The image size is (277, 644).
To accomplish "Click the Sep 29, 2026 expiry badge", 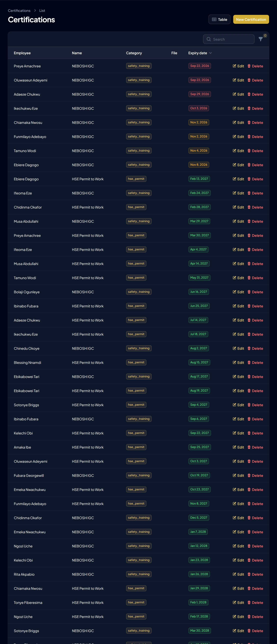I will (200, 94).
